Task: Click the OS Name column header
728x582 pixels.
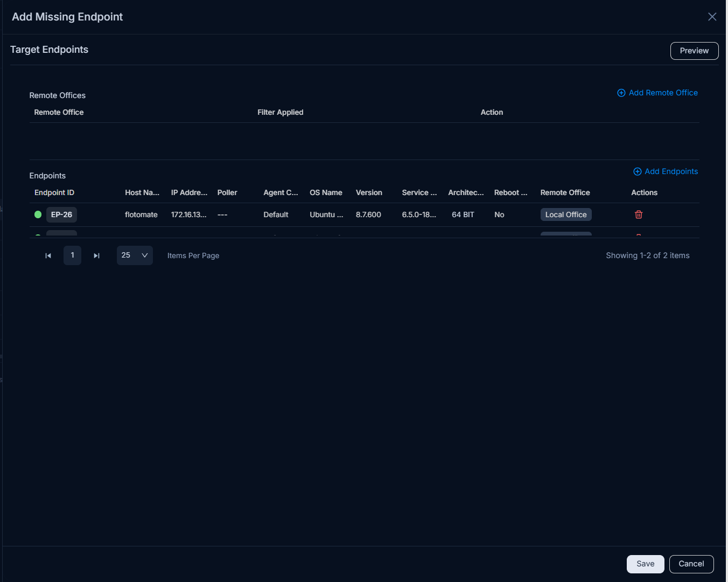Action: click(326, 192)
